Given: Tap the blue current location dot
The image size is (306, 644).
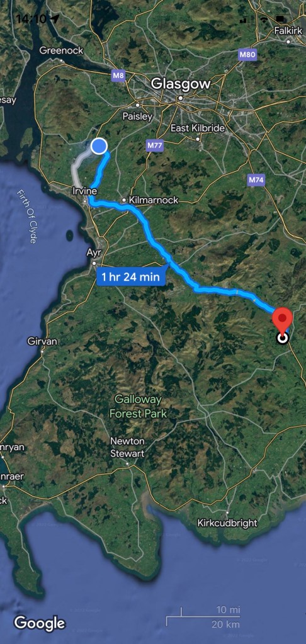Looking at the screenshot, I should pos(99,146).
